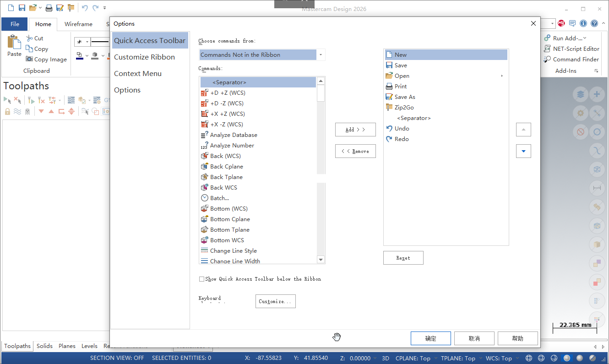Select Batch... command in Commands list
The image size is (609, 364).
click(x=258, y=198)
